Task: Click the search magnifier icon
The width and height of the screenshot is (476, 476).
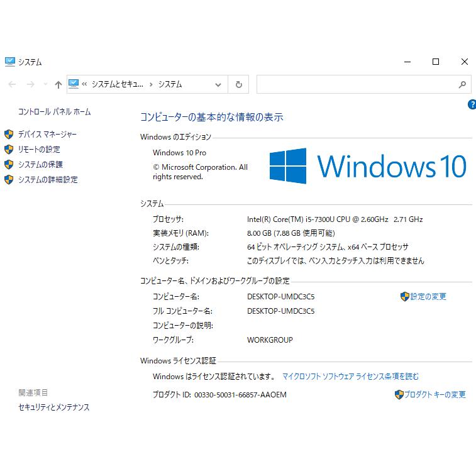Action: (462, 84)
